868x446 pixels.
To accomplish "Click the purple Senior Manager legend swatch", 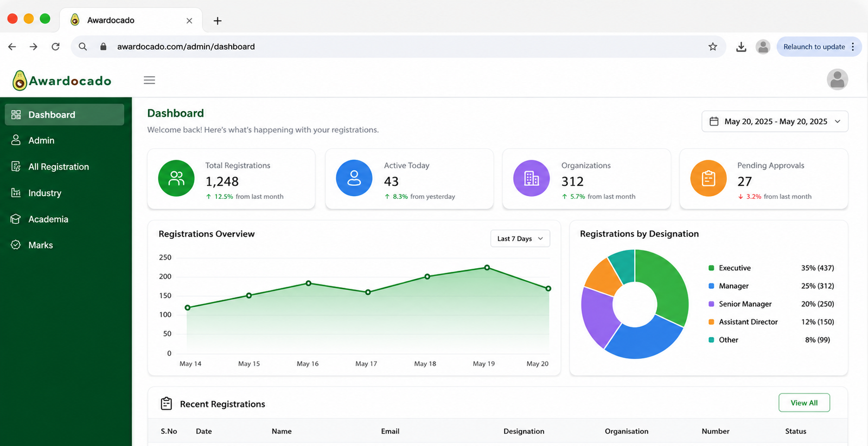I will [711, 304].
